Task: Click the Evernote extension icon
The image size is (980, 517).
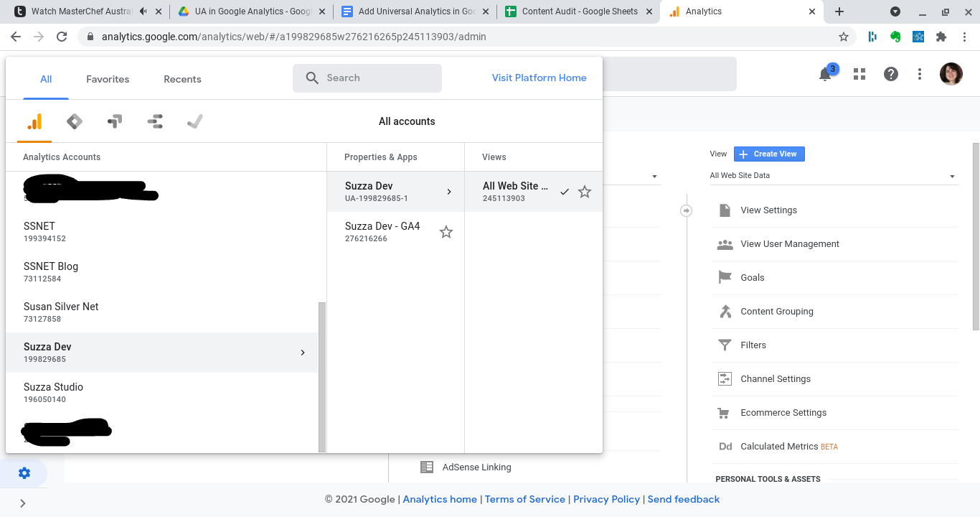Action: tap(895, 37)
